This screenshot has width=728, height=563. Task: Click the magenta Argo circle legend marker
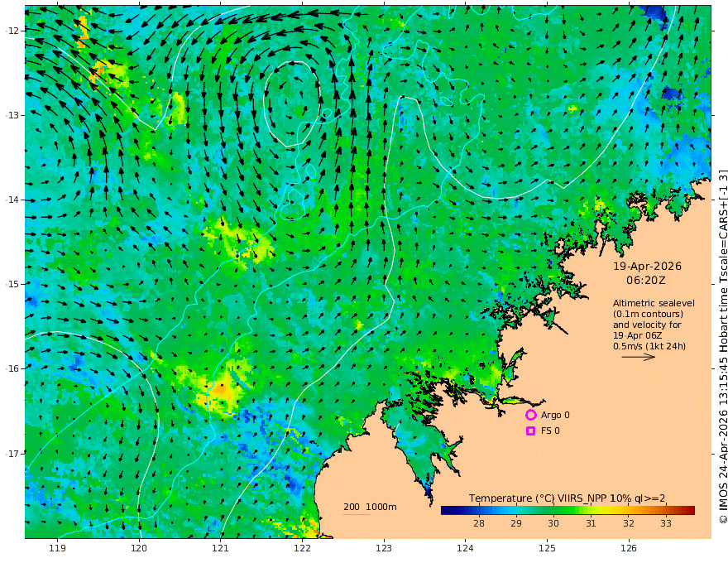(x=530, y=415)
